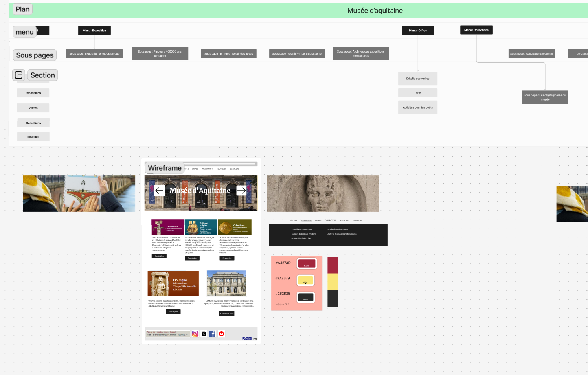Viewport: 588px width, 375px height.
Task: Click the X (Twitter) icon in footer
Action: (204, 334)
